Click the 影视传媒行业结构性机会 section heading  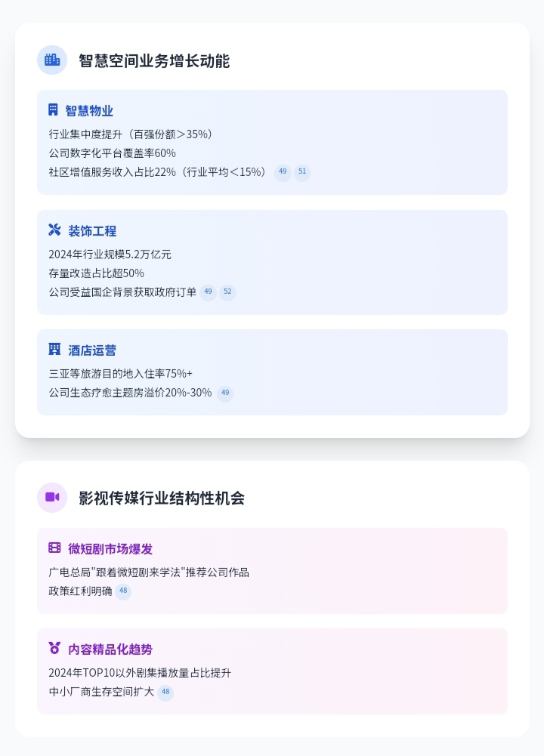162,498
